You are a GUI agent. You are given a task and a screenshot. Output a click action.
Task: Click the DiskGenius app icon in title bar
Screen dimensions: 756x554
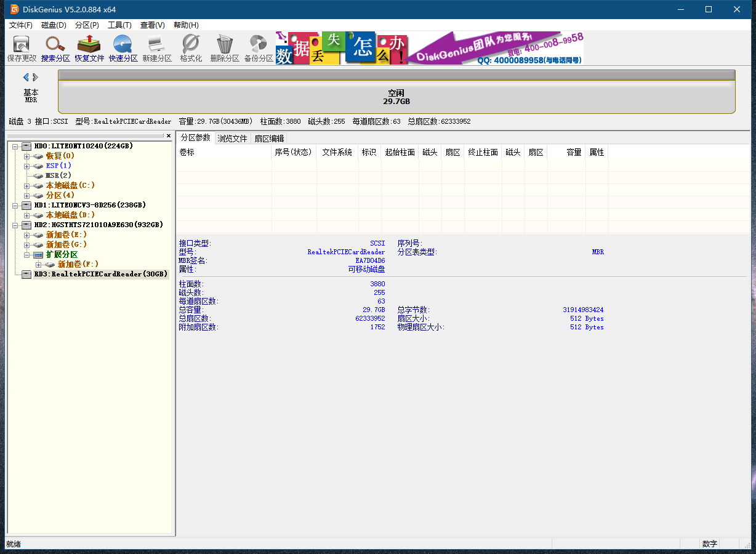pyautogui.click(x=15, y=9)
